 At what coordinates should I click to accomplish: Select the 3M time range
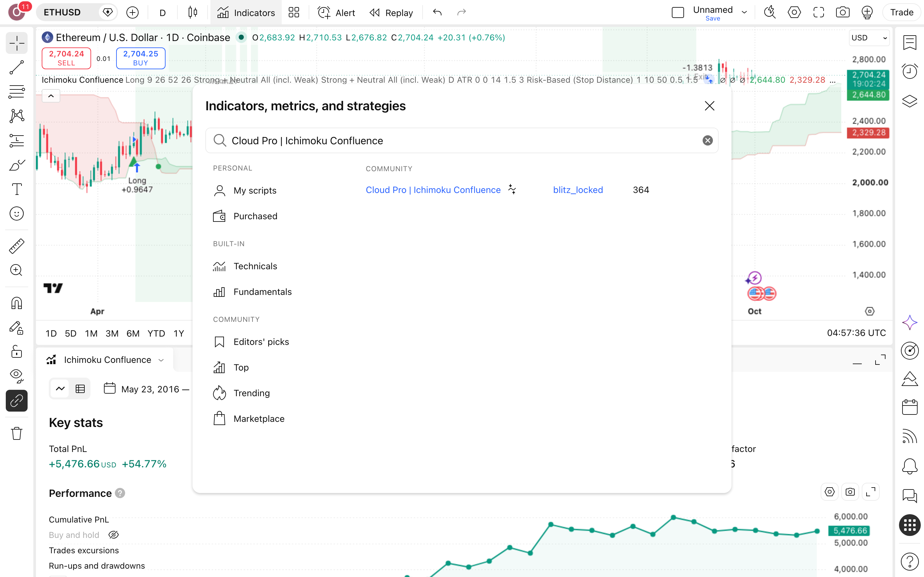pyautogui.click(x=112, y=333)
